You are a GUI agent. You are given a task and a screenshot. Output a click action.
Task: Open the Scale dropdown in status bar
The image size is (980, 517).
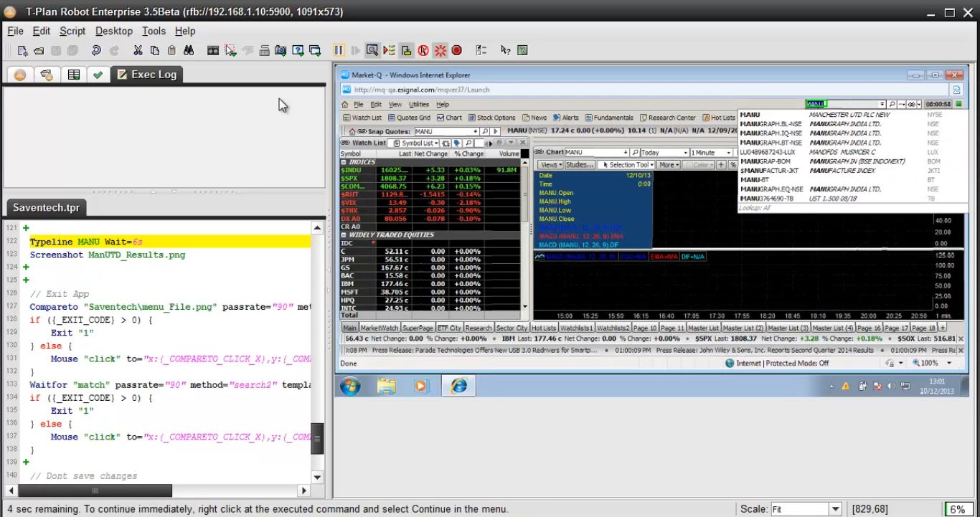834,509
